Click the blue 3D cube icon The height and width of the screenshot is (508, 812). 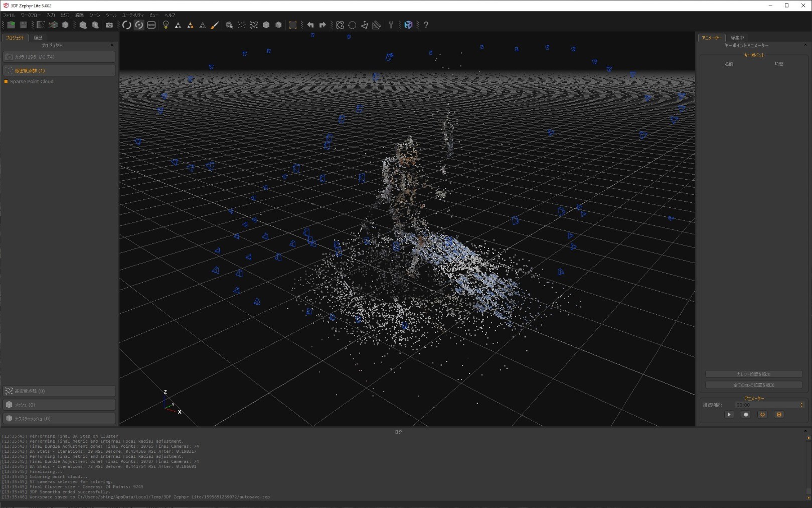click(x=409, y=25)
